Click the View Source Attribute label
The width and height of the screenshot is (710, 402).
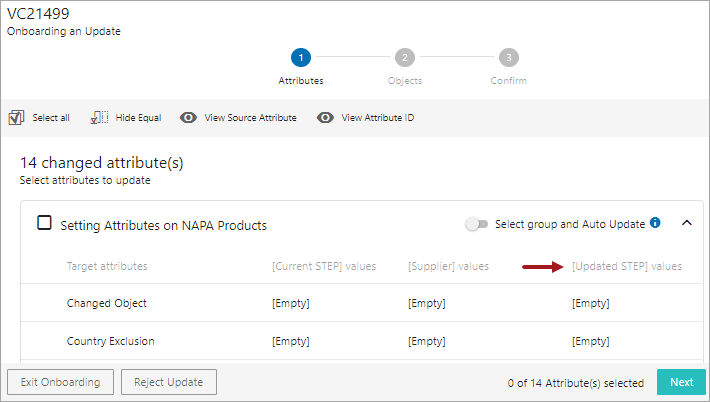tap(250, 118)
